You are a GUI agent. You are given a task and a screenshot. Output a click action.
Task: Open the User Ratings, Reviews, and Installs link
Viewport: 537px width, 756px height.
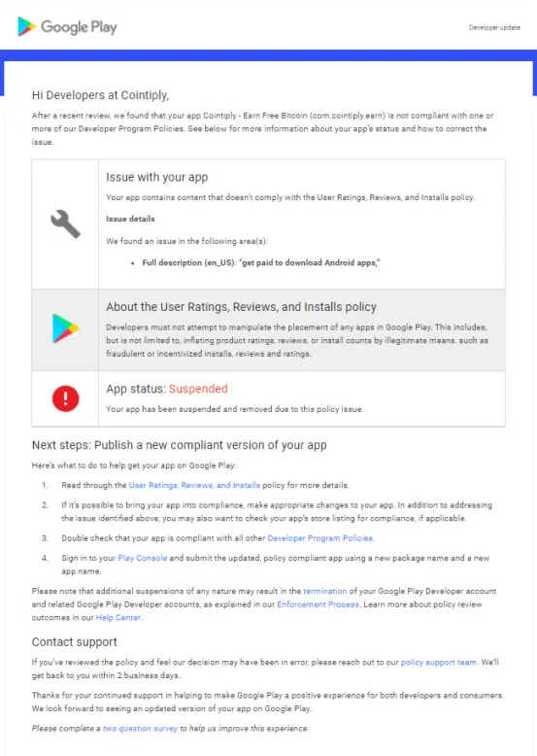194,485
